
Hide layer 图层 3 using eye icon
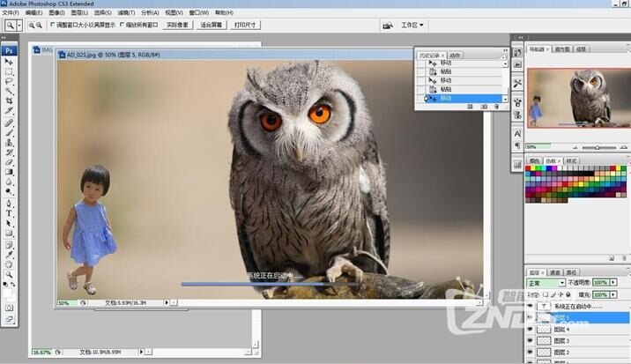[x=530, y=340]
